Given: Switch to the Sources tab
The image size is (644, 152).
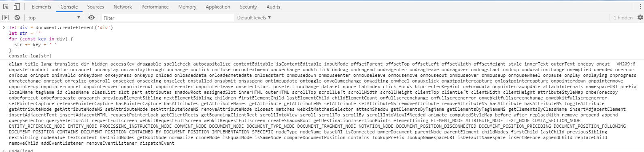Looking at the screenshot, I should point(96,6).
